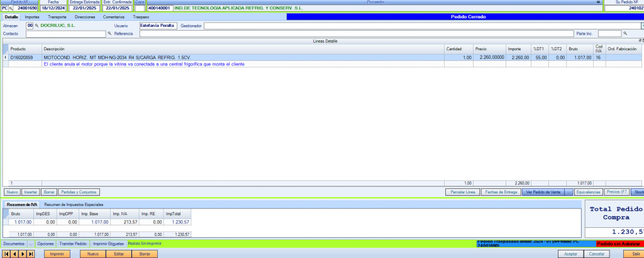This screenshot has width=644, height=258.
Task: Switch to the Importes tab
Action: (x=31, y=17)
